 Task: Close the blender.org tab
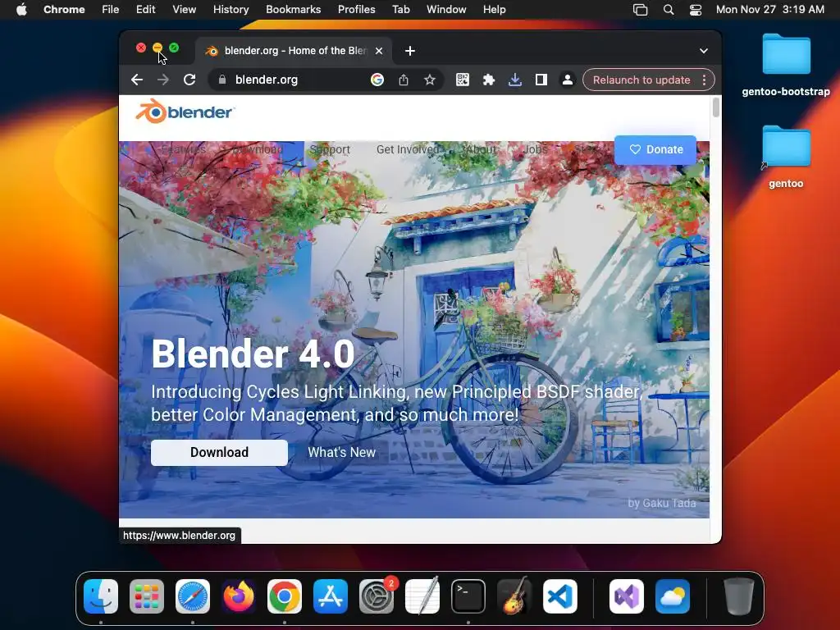(379, 51)
